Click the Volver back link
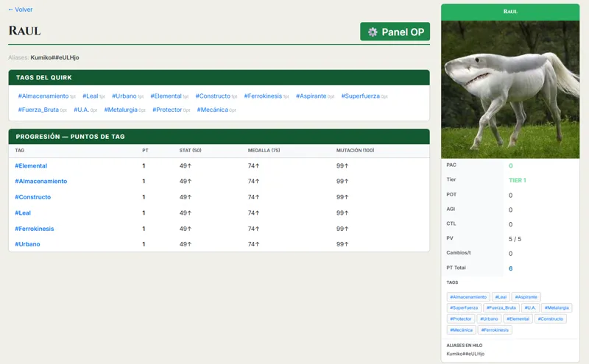The image size is (589, 364). 21,10
